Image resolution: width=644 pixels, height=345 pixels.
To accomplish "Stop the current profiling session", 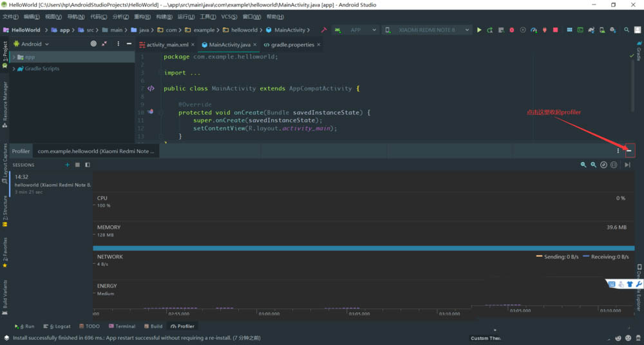I will (77, 165).
